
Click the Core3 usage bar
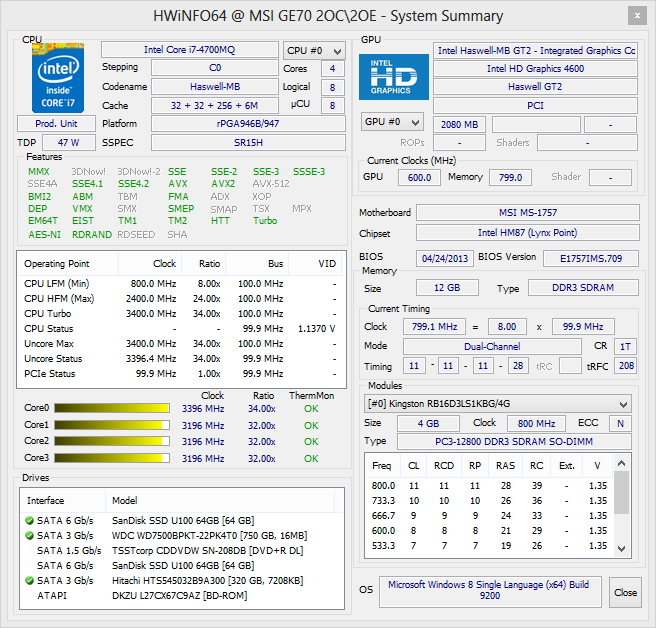(112, 458)
